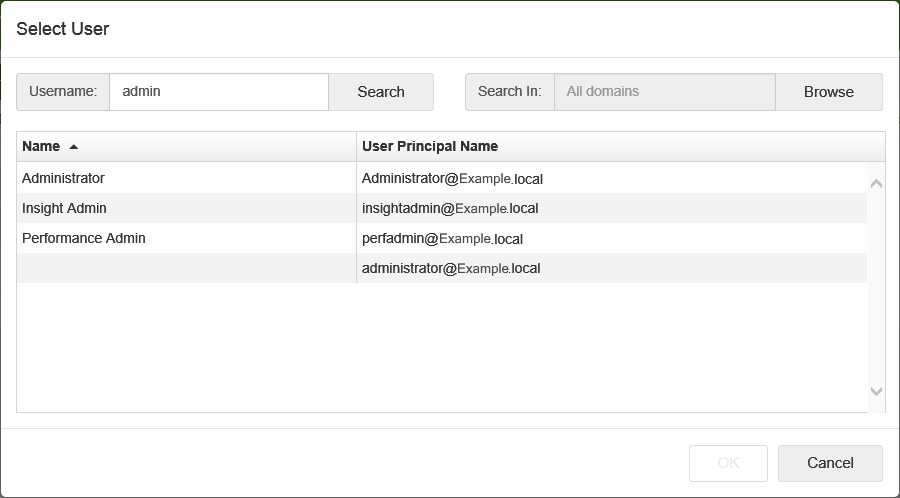The height and width of the screenshot is (498, 900).
Task: Open domain browser with Browse button
Action: (x=828, y=92)
